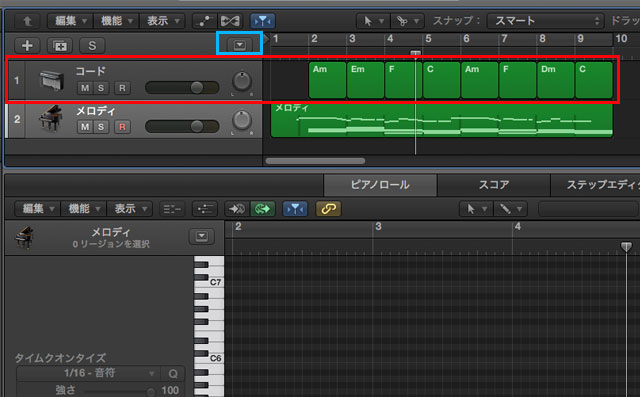Open the piano roll 表示 menu
Image resolution: width=640 pixels, height=397 pixels.
[129, 209]
